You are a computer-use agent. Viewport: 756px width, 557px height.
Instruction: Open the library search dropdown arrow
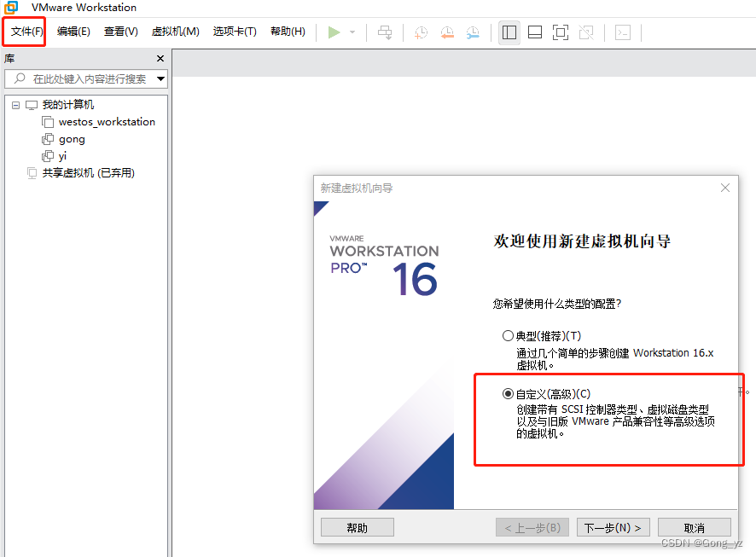point(160,78)
